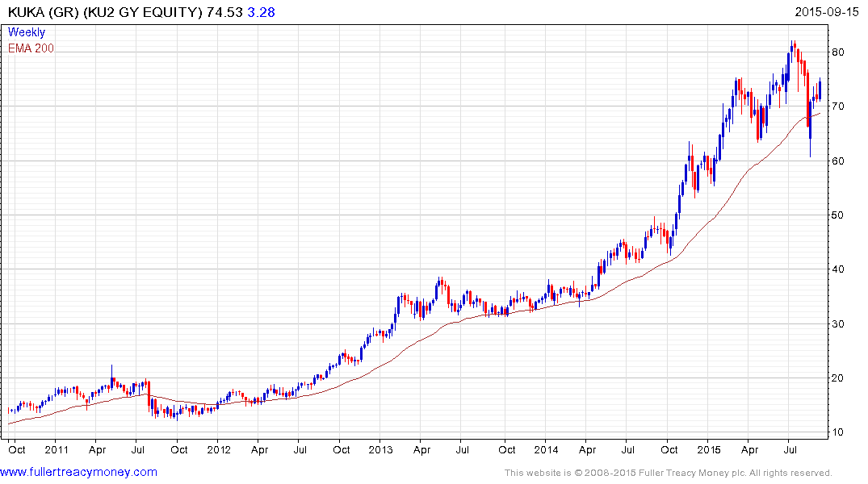Click the copyright notice 'Fuller Treacy Money plc'
868x484 pixels.
pos(692,473)
